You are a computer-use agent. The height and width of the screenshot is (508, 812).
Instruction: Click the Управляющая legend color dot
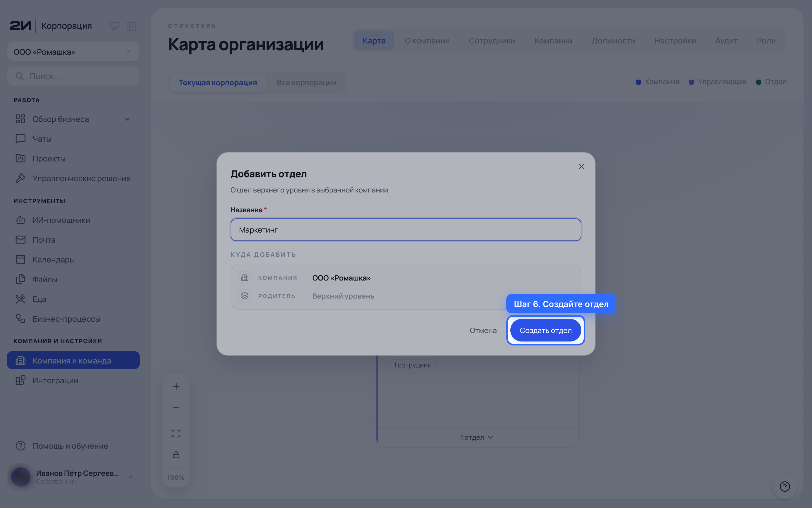pyautogui.click(x=692, y=82)
